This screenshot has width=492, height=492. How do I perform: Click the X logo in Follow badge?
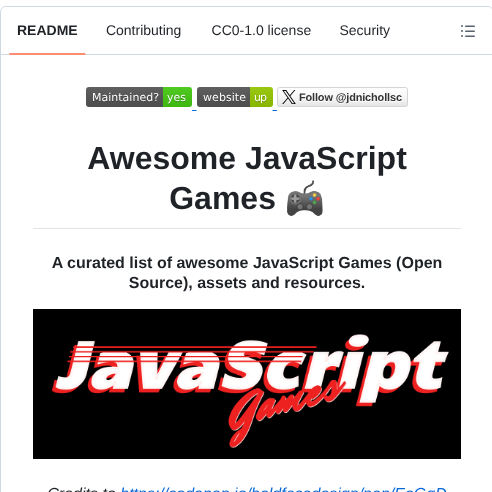pos(289,97)
